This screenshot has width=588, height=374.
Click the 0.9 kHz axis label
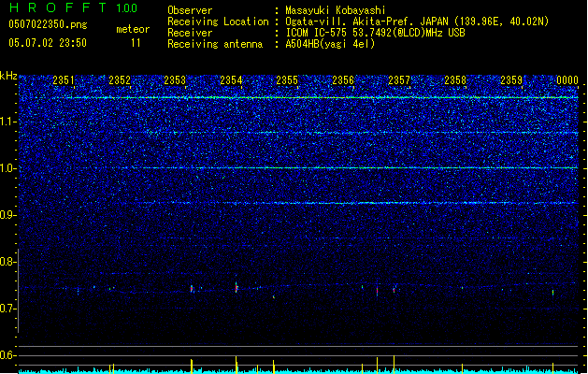point(7,215)
